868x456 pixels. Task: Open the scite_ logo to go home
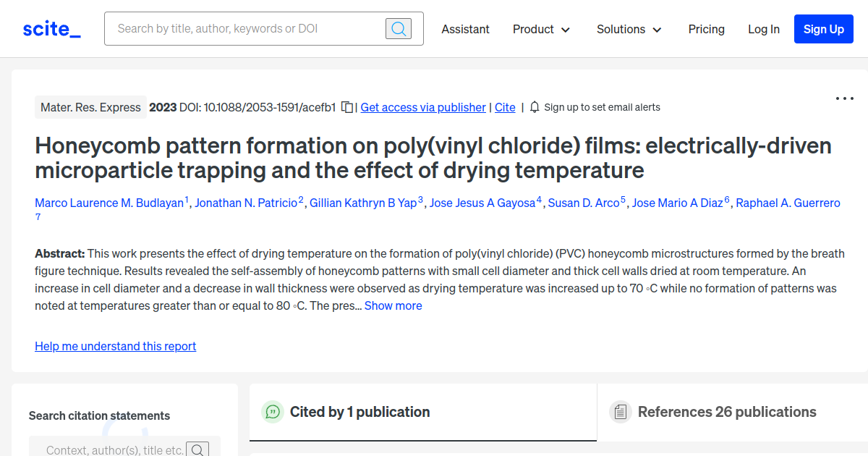(51, 28)
